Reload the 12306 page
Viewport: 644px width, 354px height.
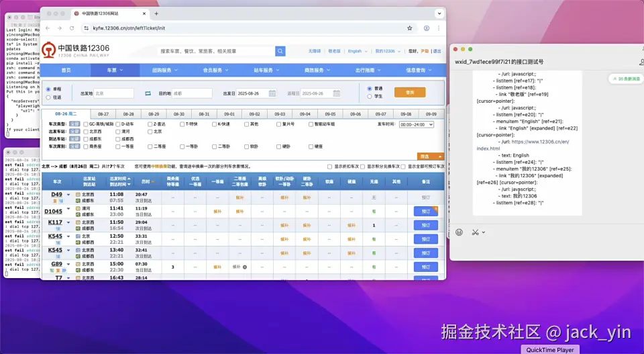click(72, 28)
